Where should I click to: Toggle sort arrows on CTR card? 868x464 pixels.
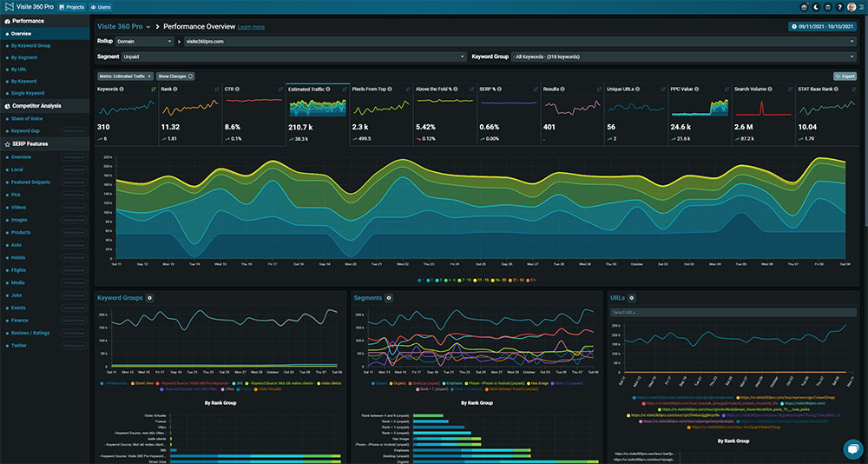[280, 89]
